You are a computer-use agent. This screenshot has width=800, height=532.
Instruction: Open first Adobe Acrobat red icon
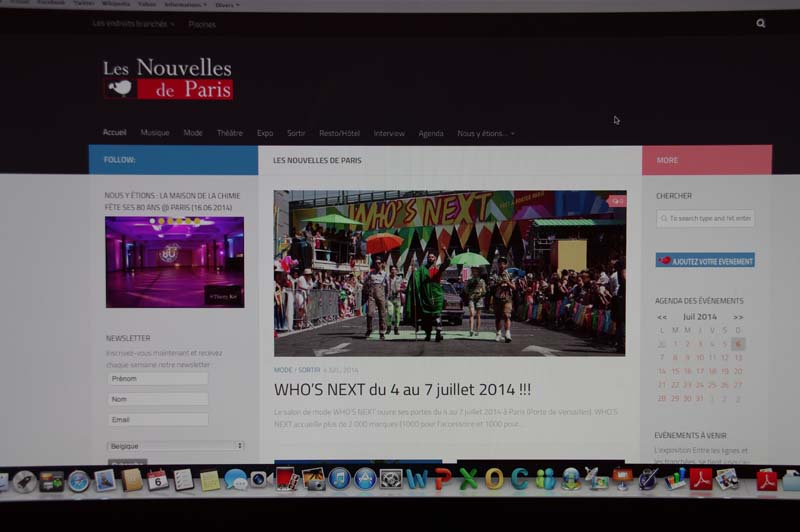point(701,479)
